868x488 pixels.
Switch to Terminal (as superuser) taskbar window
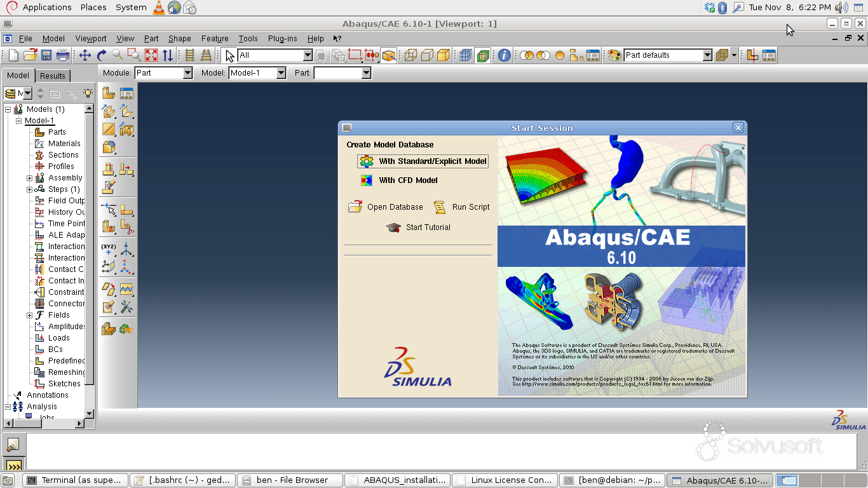point(76,480)
